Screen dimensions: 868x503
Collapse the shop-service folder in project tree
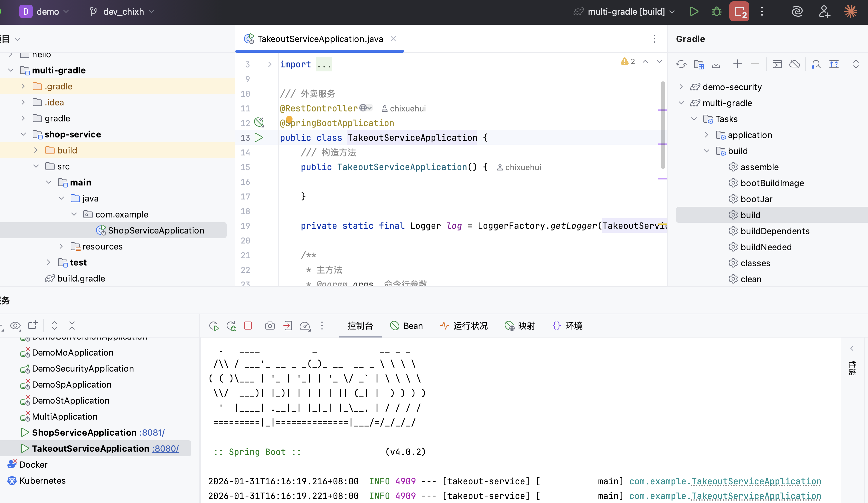tap(23, 134)
